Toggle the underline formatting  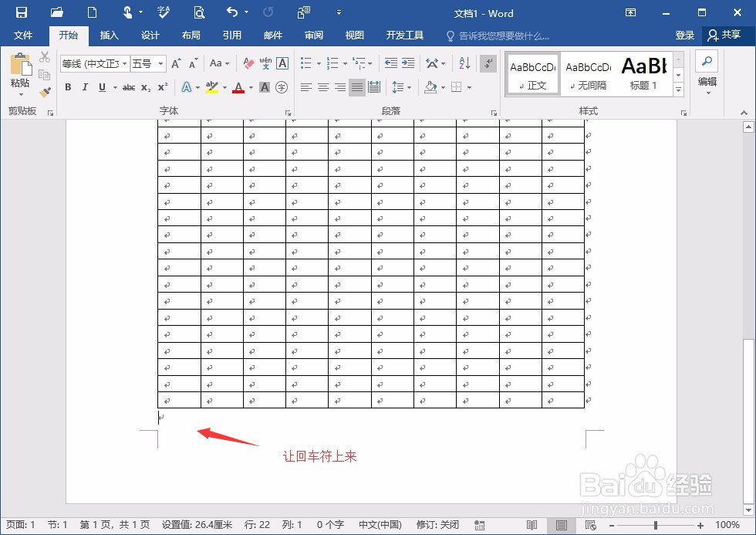101,87
